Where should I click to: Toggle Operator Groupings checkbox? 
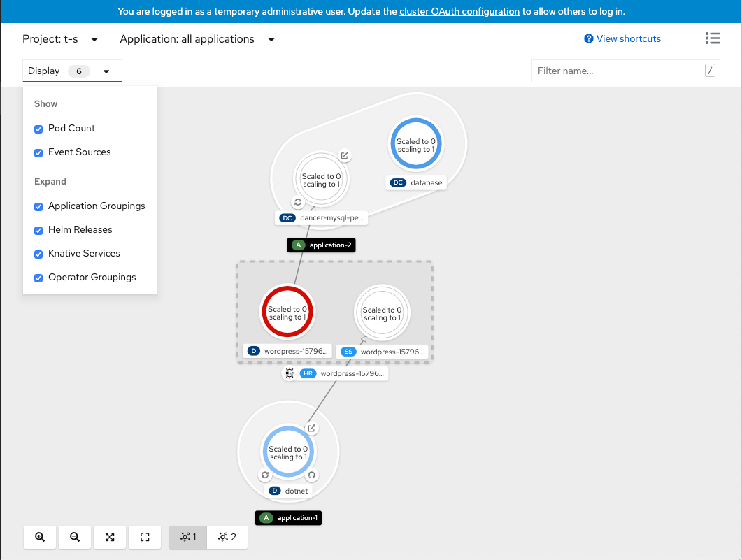[x=38, y=278]
